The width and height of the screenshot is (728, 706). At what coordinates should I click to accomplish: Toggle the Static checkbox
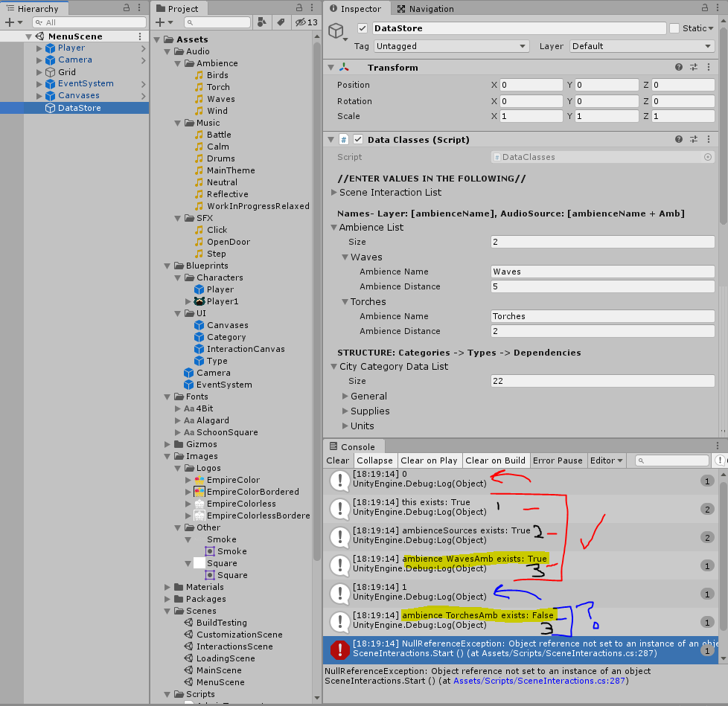click(674, 28)
